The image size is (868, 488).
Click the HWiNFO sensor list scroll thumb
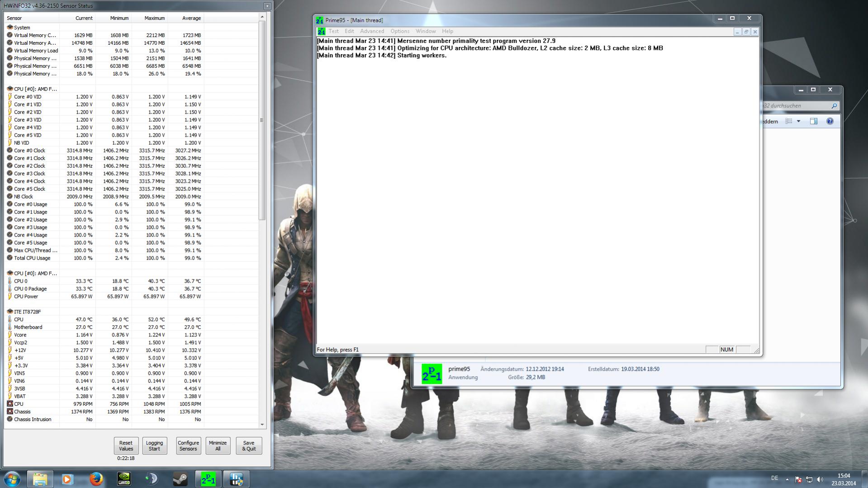pyautogui.click(x=262, y=120)
